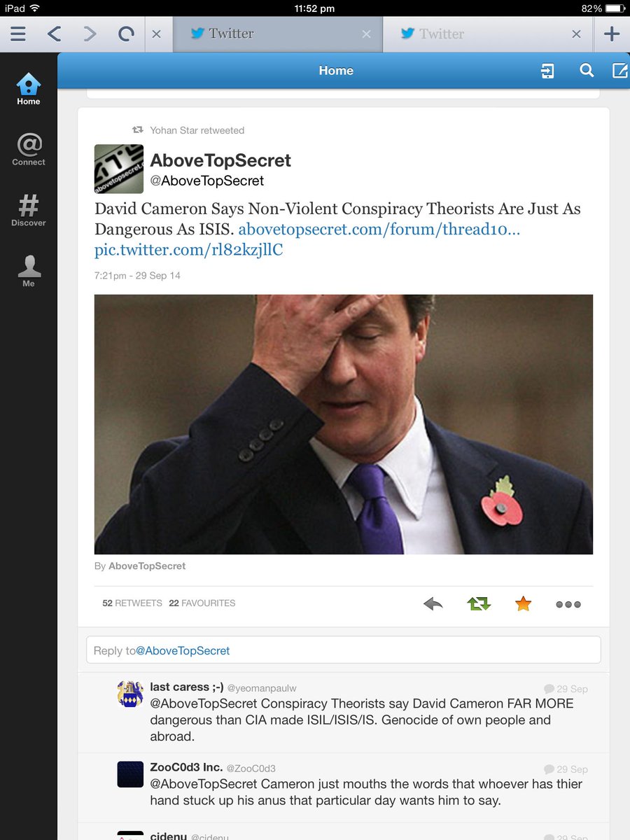Open the browser hamburger menu
The image size is (630, 840).
(x=18, y=34)
